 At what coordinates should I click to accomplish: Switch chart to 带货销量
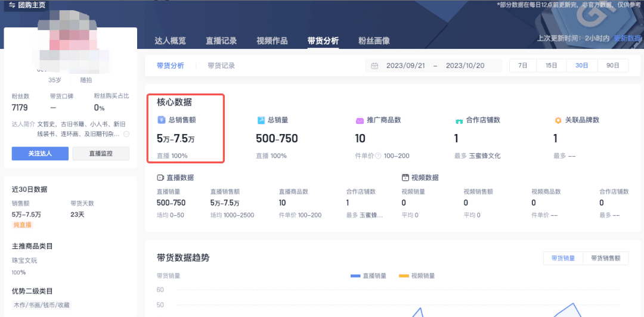click(x=563, y=258)
